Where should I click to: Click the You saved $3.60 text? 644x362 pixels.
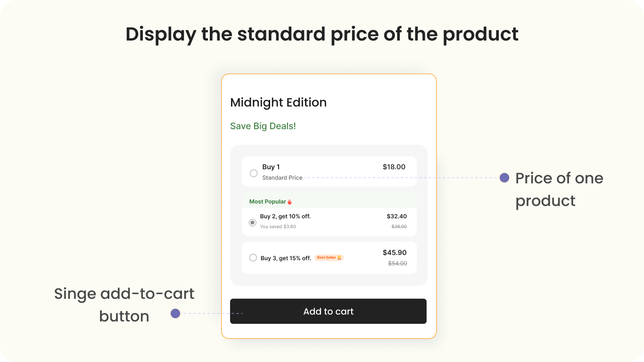tap(278, 227)
